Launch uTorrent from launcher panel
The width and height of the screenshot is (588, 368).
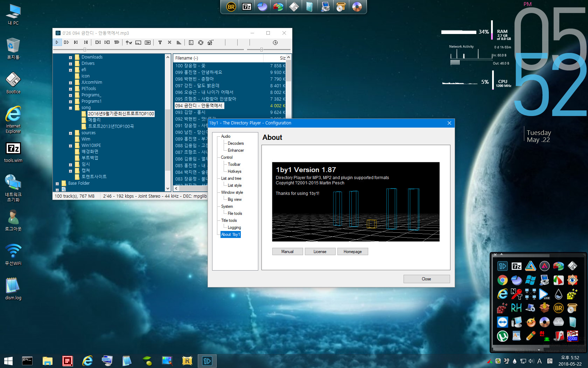pos(503,336)
